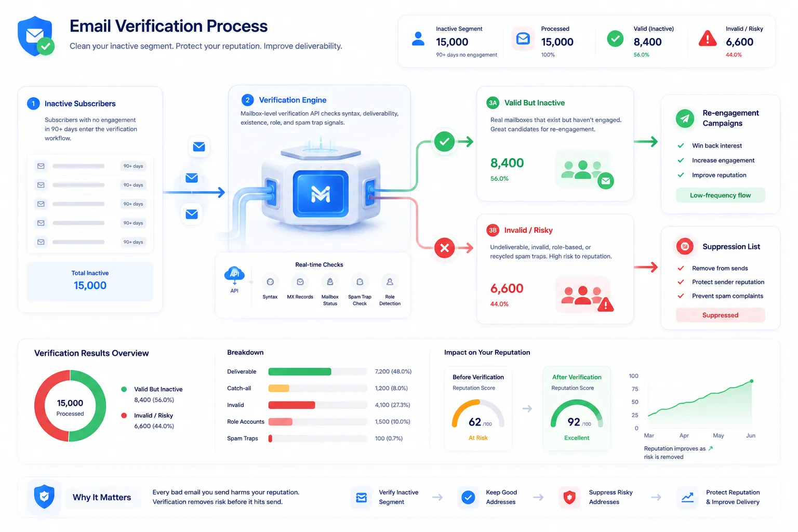The image size is (798, 532).
Task: Click the Invalid / Risky warning triangle icon
Action: tap(708, 39)
